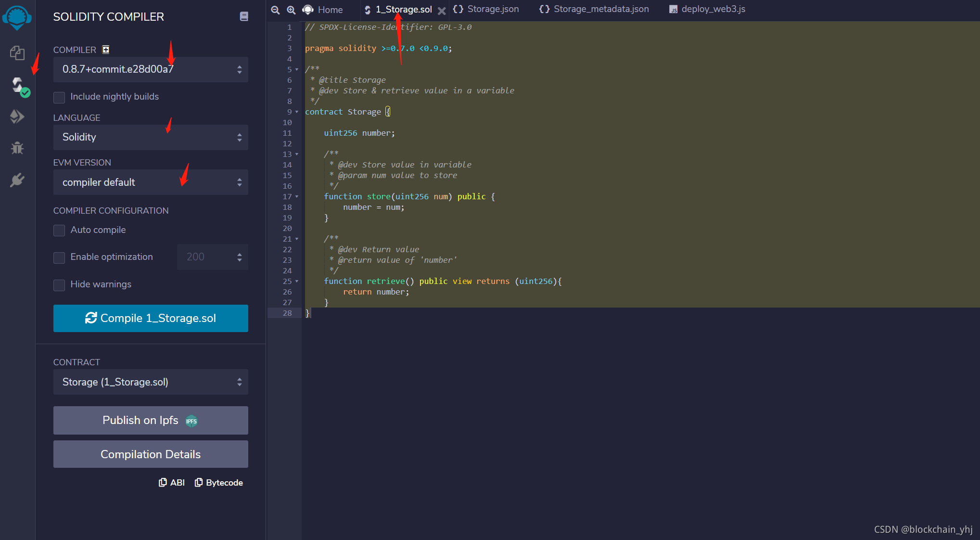Open the File Explorer sidebar icon
980x540 pixels.
click(17, 53)
